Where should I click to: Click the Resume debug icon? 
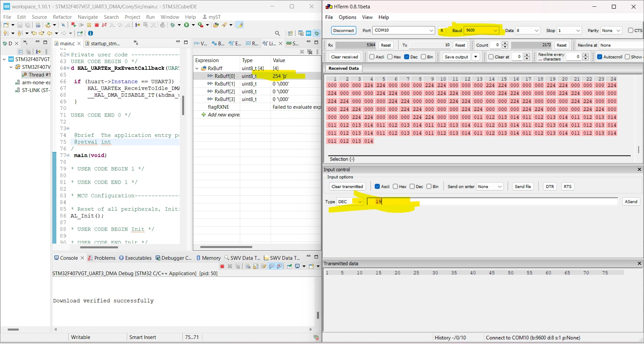click(x=81, y=25)
